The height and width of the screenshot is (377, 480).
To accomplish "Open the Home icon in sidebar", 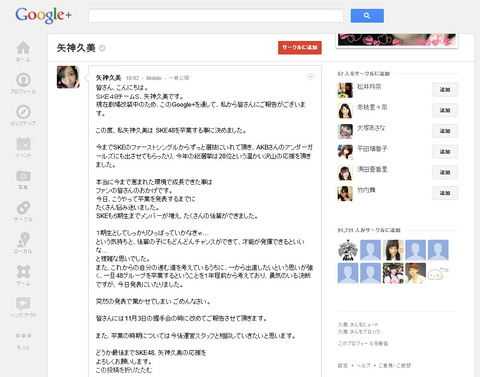I will pos(23,48).
